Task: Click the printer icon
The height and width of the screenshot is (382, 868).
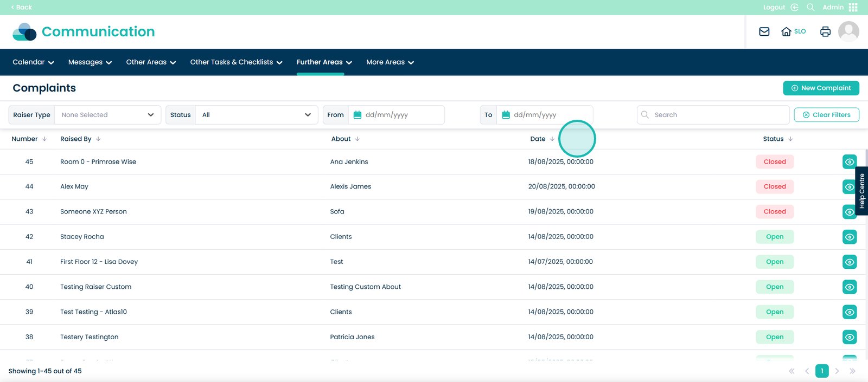Action: tap(825, 31)
